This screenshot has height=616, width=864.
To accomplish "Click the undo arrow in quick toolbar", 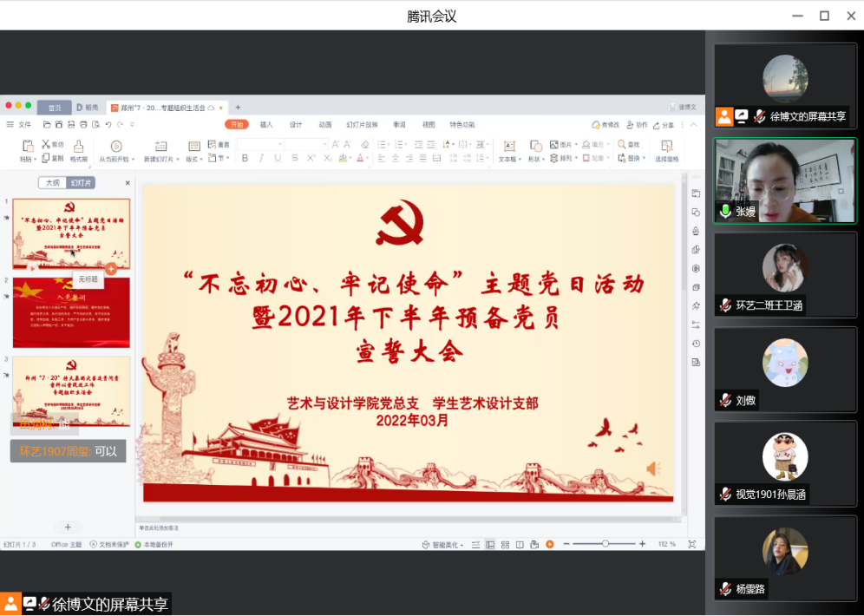I will pos(108,125).
